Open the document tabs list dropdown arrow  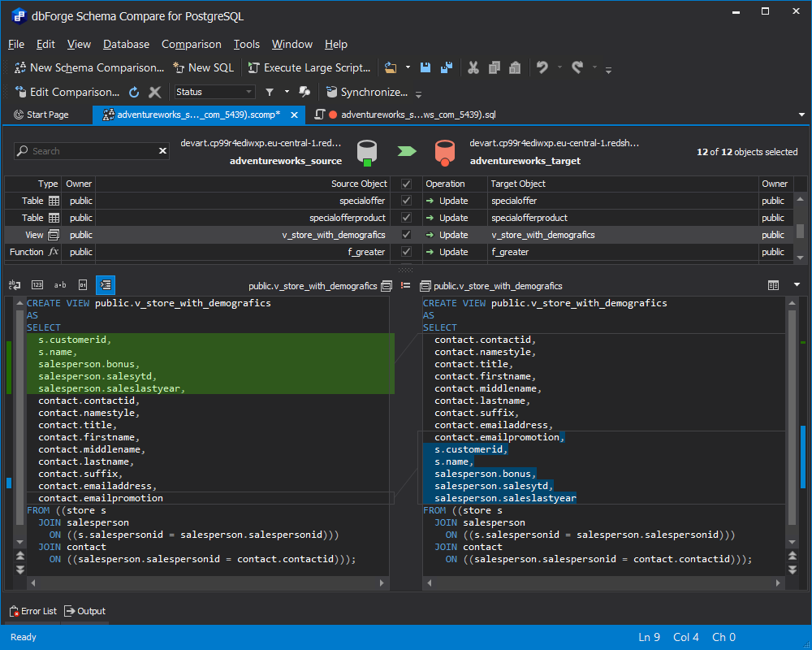(x=801, y=115)
